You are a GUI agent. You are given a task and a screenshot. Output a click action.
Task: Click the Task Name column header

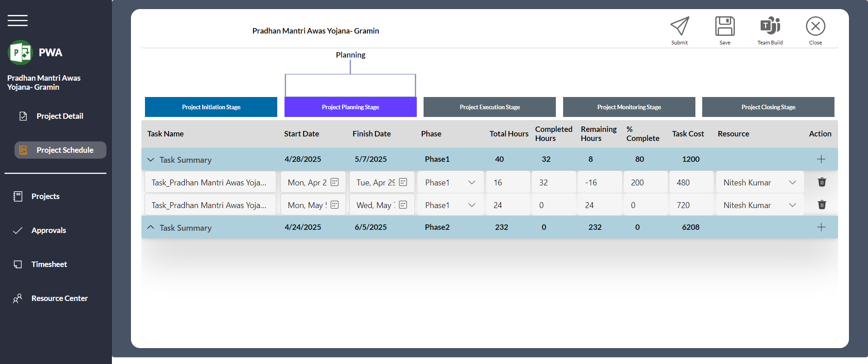point(165,134)
